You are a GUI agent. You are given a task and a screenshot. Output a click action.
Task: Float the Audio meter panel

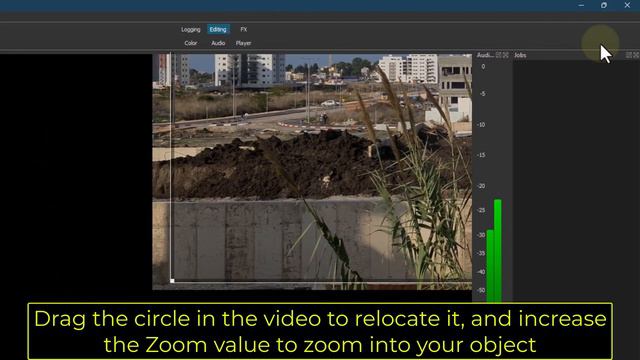498,55
